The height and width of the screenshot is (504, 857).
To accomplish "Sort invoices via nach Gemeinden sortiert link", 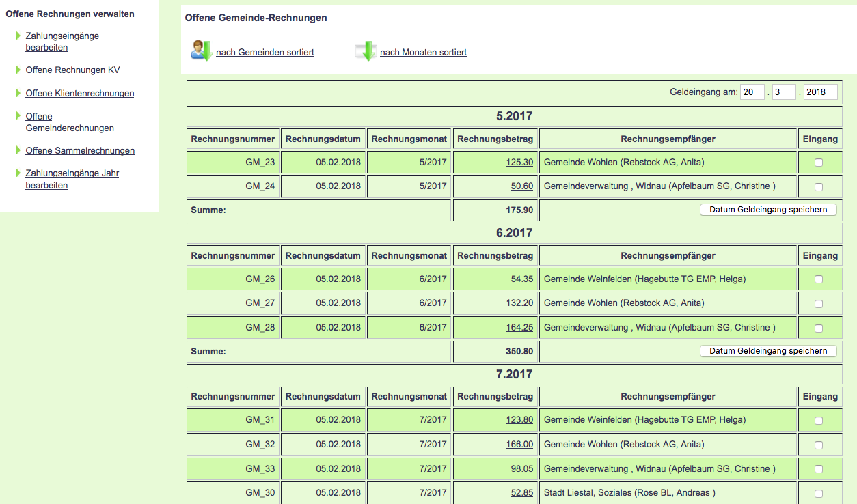I will pyautogui.click(x=265, y=53).
